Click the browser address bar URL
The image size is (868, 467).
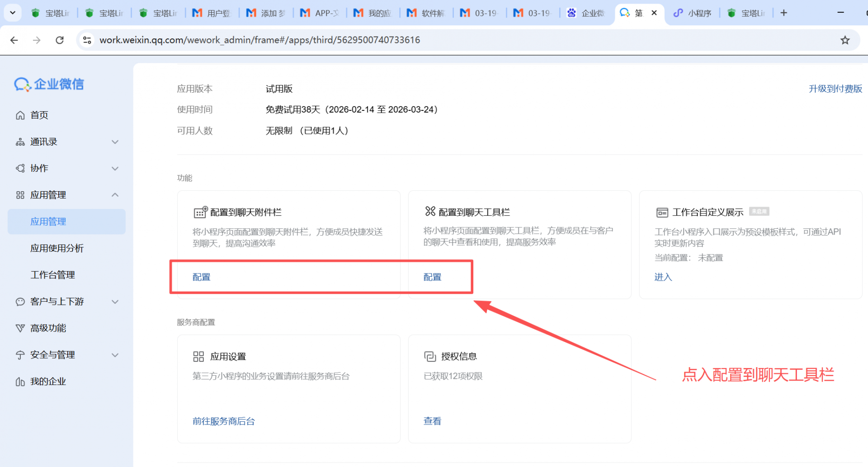pyautogui.click(x=259, y=40)
